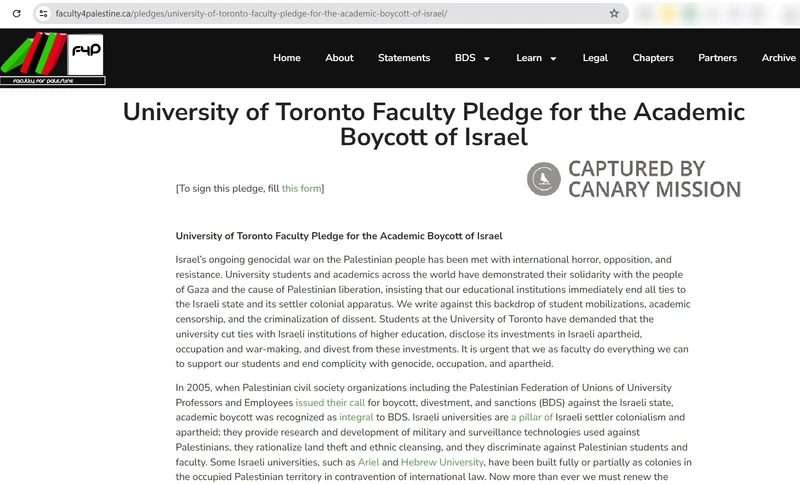Open the Partners menu item

(717, 58)
